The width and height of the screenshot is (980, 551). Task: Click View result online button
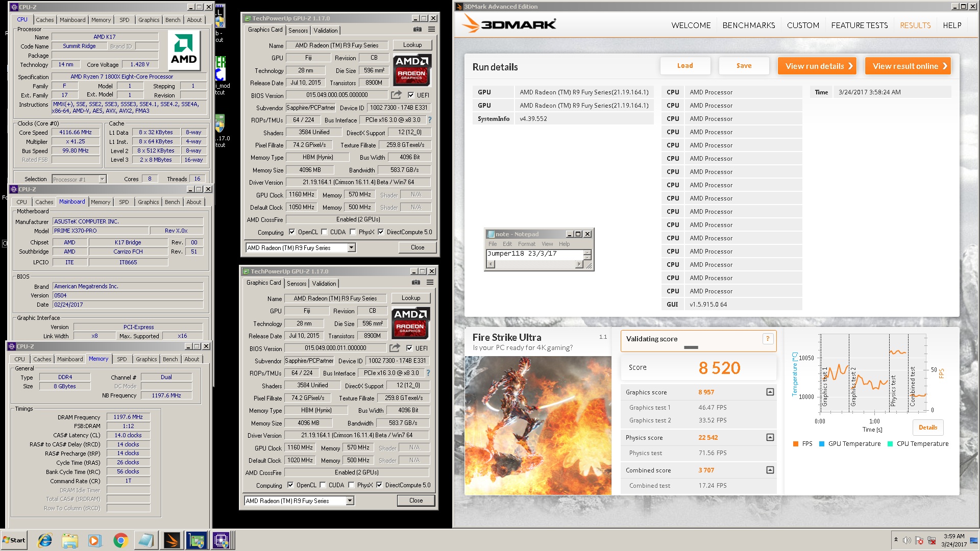(x=908, y=66)
